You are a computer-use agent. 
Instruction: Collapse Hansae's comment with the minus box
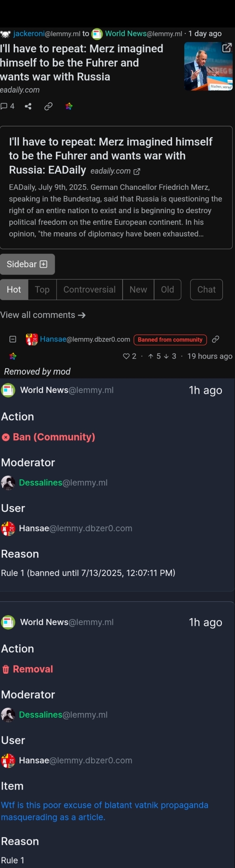[13, 339]
